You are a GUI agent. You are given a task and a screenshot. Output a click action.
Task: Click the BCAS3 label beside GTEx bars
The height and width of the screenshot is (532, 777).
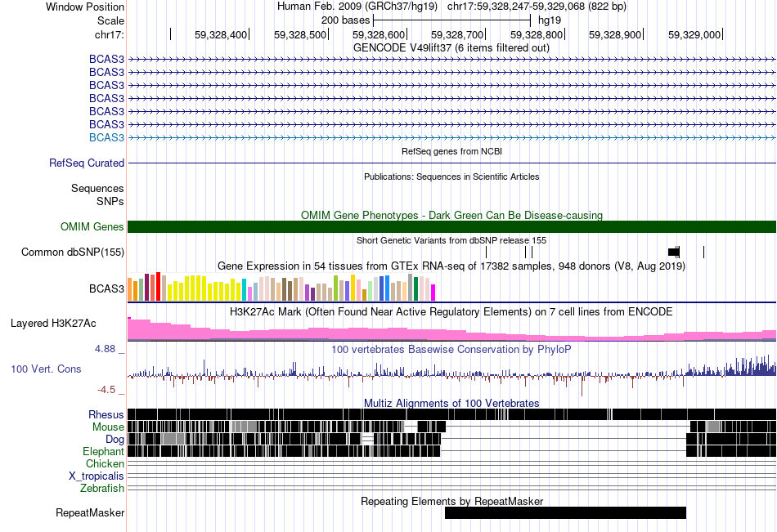coord(106,288)
